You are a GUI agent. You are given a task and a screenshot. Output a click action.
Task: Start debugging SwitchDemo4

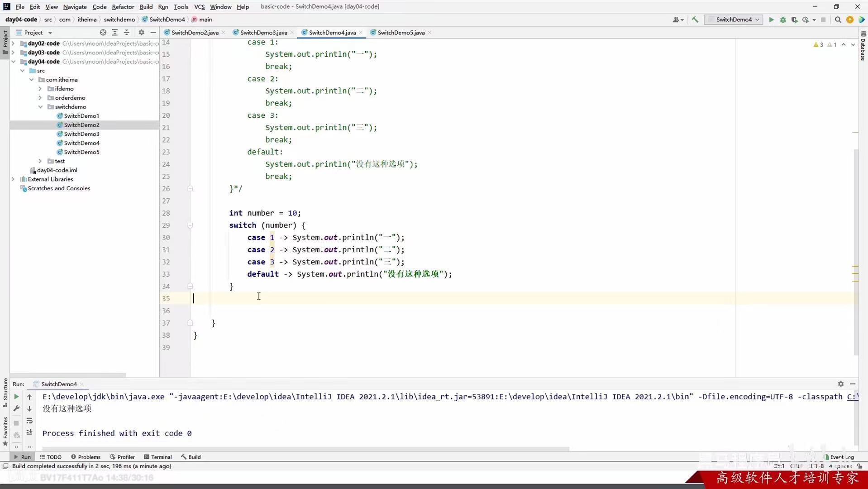782,19
